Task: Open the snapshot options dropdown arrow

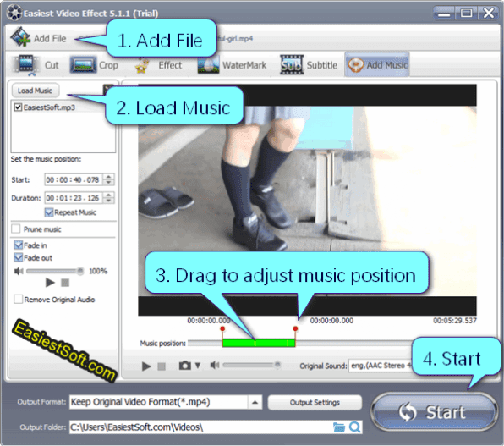Action: 198,366
